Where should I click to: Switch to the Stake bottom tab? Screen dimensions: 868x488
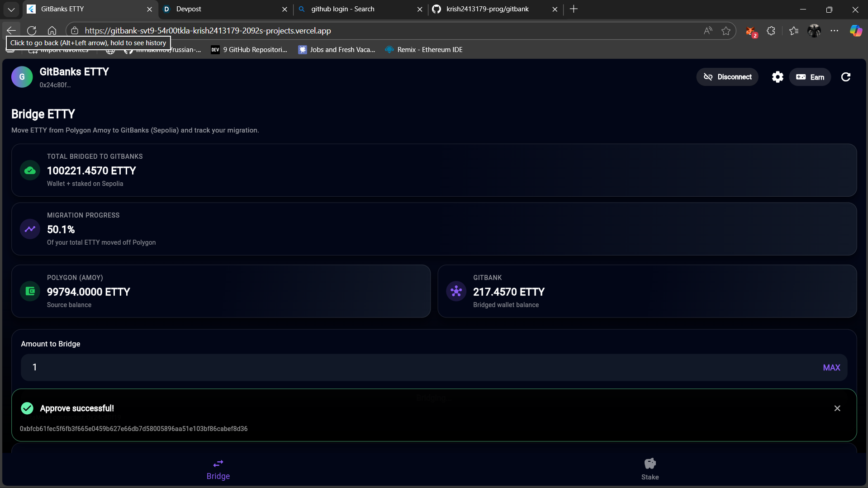pyautogui.click(x=650, y=469)
